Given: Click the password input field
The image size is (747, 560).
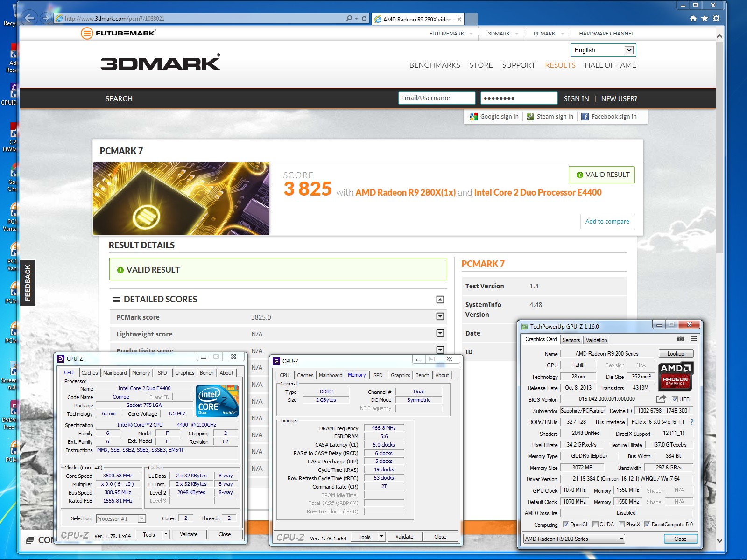Looking at the screenshot, I should 519,98.
